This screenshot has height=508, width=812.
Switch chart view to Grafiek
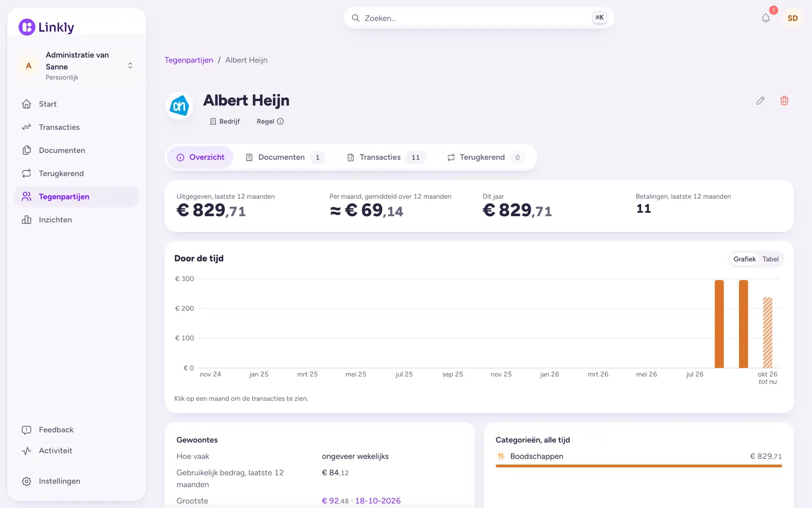pos(744,259)
